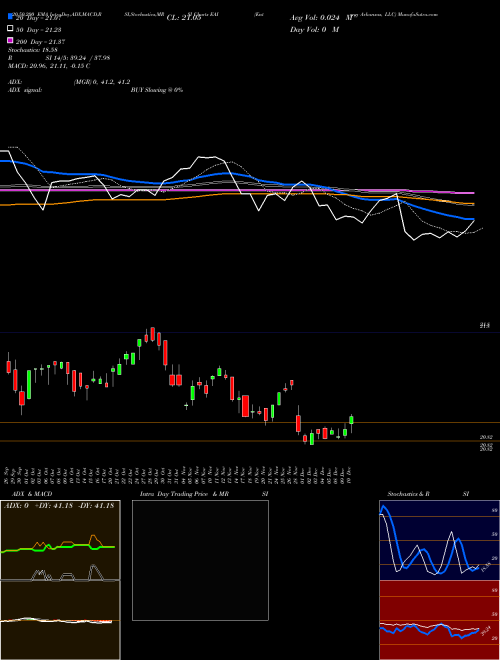Image resolution: width=500 pixels, height=660 pixels.
Task: Click the 'ADX & MACD' panel title
Action: point(32,494)
